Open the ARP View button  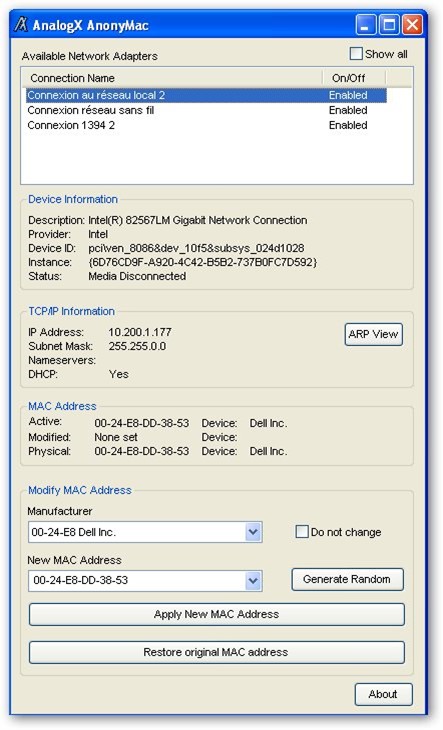373,334
